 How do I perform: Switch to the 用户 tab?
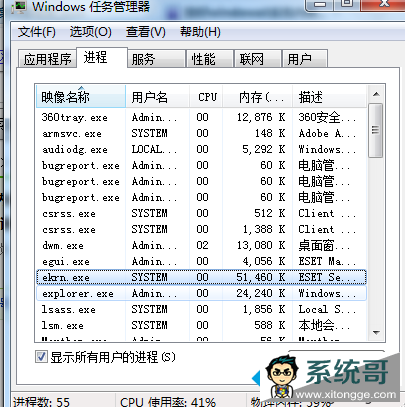pyautogui.click(x=305, y=59)
